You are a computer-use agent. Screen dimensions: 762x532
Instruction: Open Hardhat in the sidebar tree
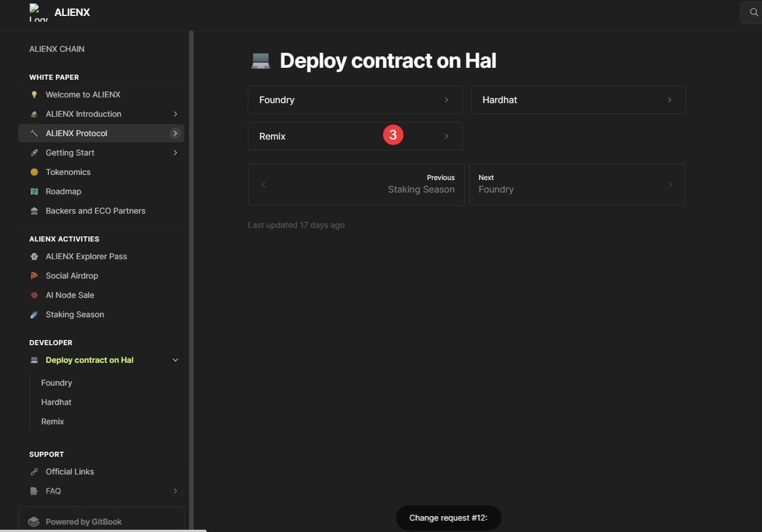(x=56, y=402)
